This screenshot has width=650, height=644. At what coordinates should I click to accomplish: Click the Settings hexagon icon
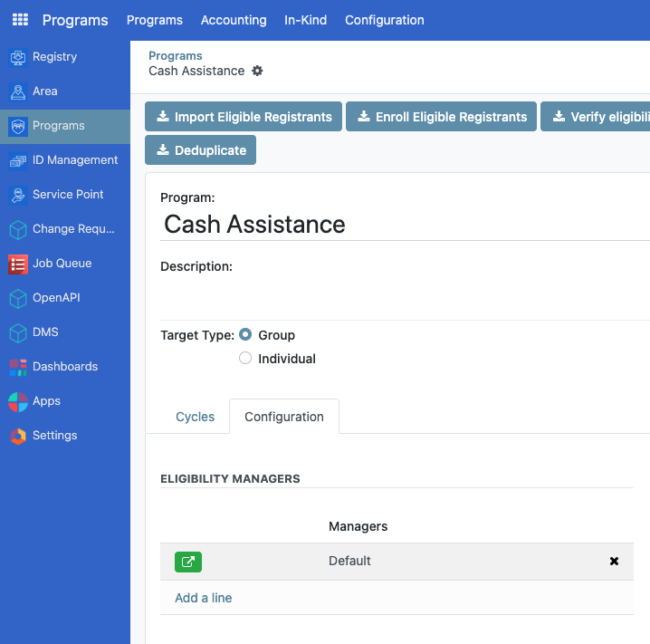point(18,436)
